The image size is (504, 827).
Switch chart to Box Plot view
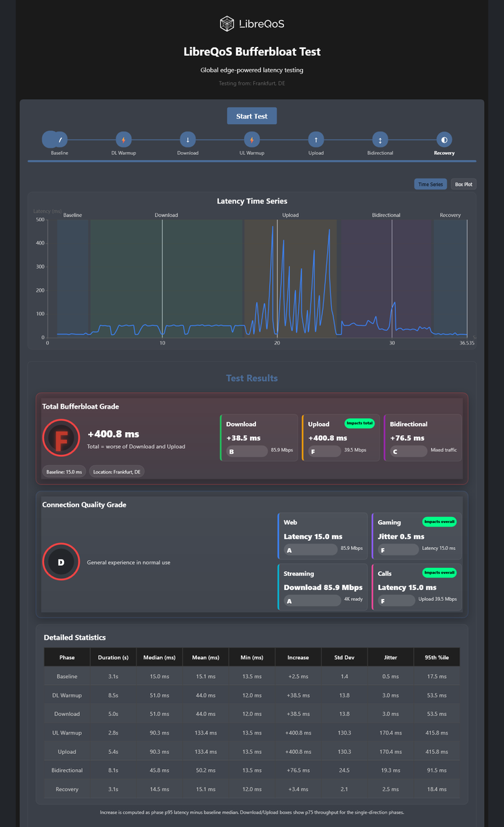[x=463, y=184]
